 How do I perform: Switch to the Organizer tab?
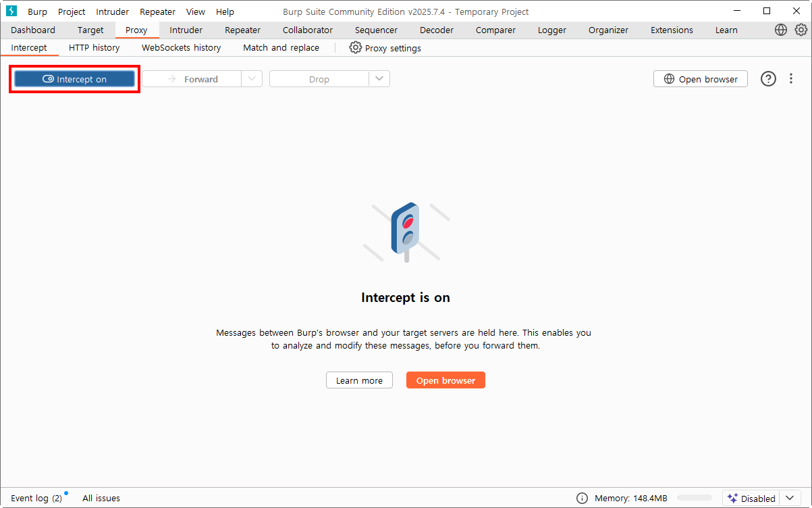(x=608, y=30)
